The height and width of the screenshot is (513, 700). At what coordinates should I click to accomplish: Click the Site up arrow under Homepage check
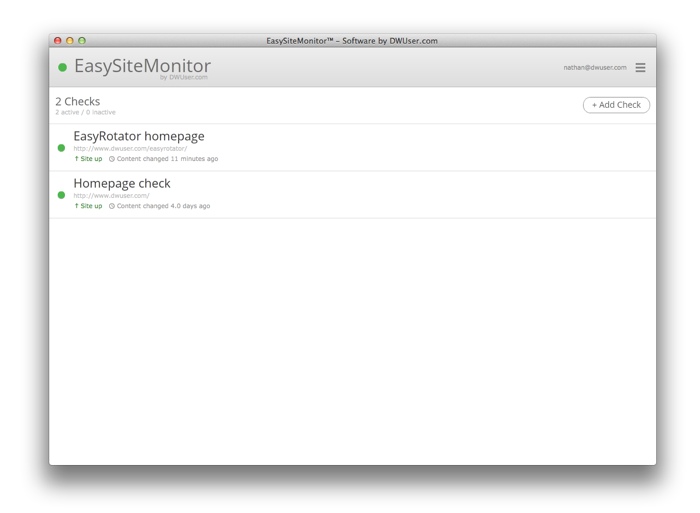pyautogui.click(x=77, y=206)
